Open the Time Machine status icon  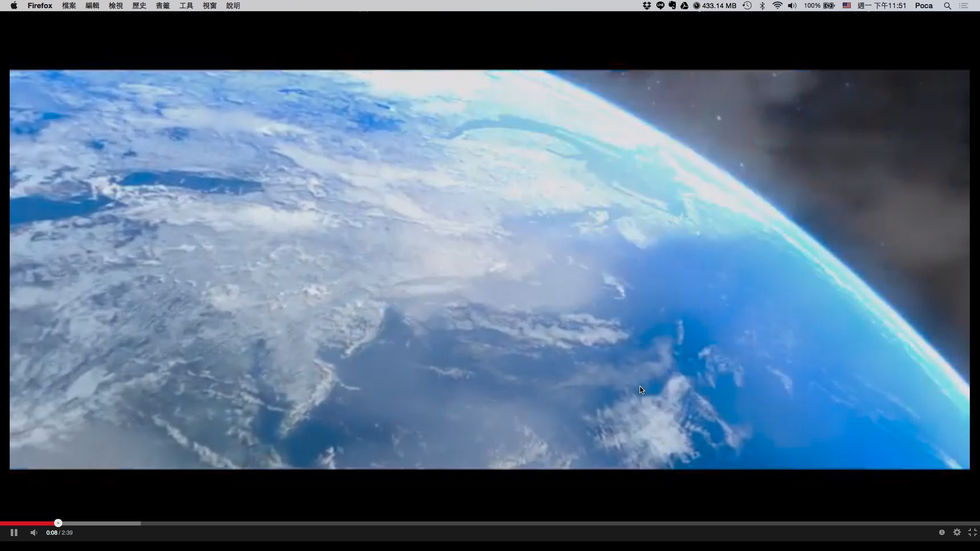coord(747,6)
